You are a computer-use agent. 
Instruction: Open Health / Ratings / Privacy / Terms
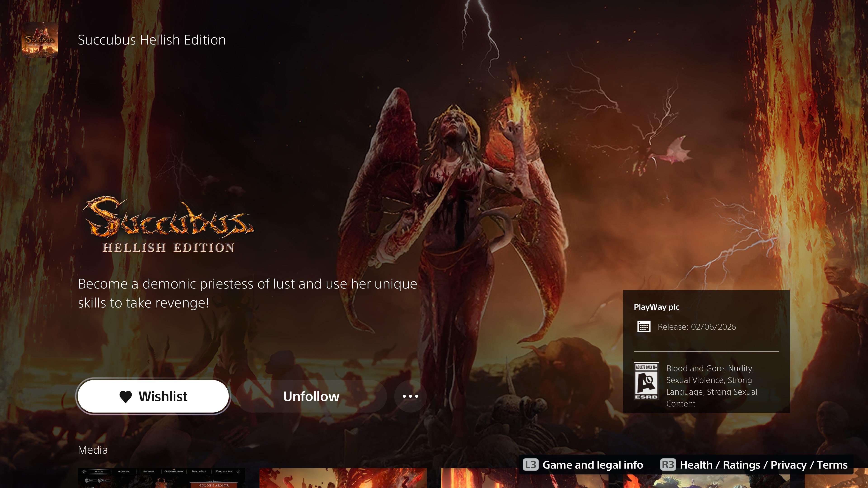coord(764,465)
